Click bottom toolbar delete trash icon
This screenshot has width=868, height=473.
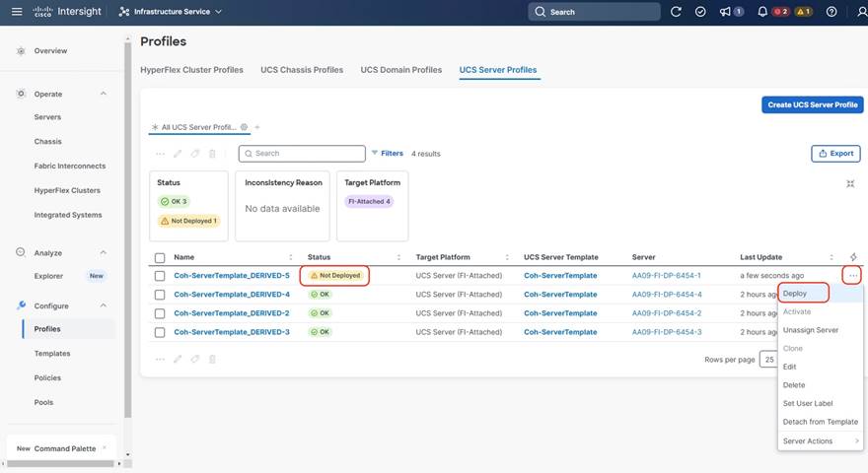212,359
